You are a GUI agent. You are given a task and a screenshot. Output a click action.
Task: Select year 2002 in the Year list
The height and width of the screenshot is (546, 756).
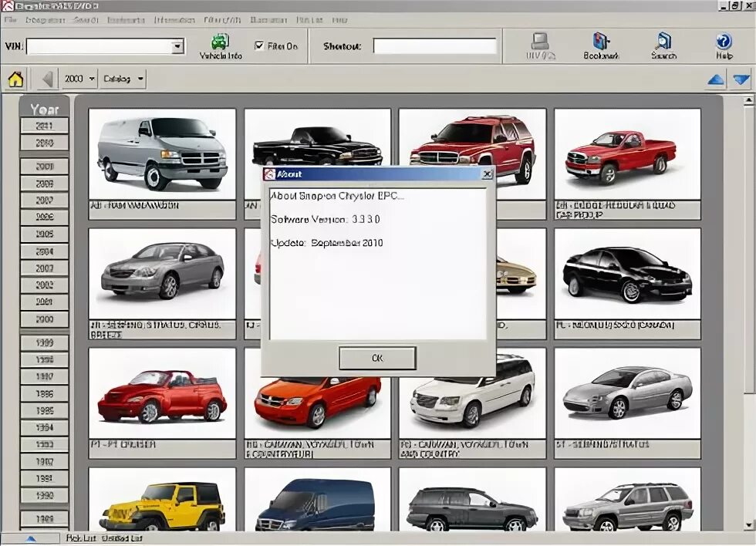[45, 285]
